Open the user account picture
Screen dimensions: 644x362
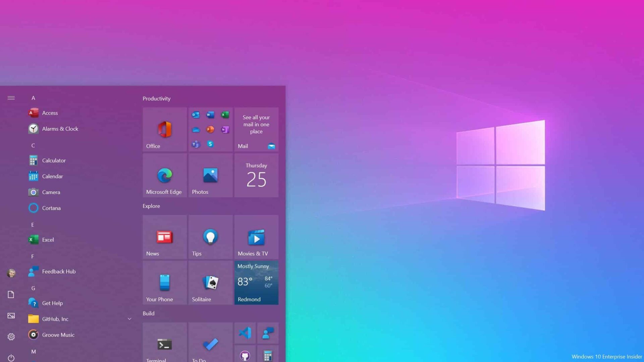click(x=11, y=273)
